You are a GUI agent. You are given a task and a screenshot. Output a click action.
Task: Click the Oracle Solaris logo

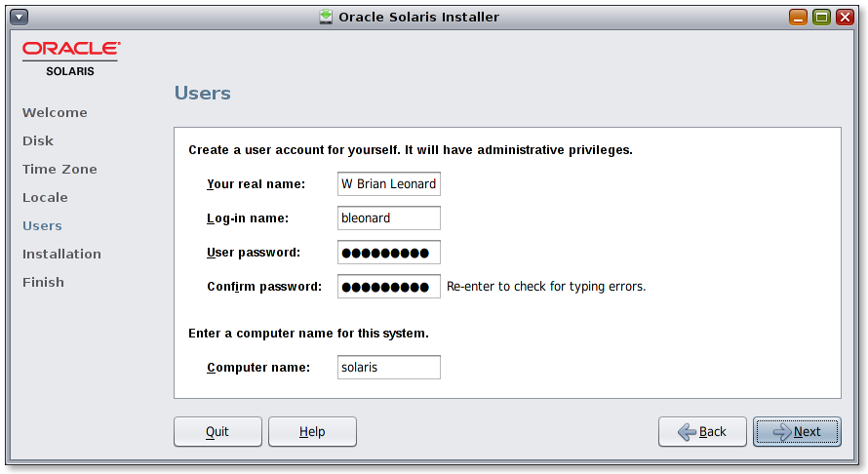(70, 58)
